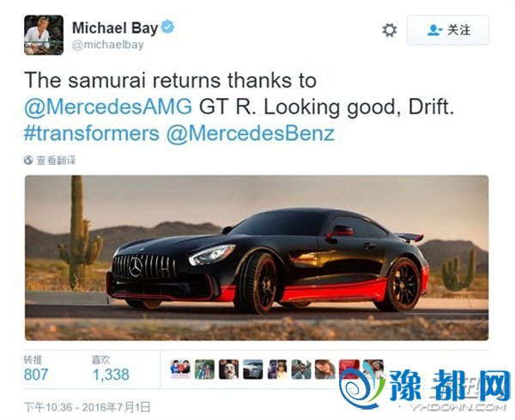Open Michael Bay's profile avatar

point(44,35)
